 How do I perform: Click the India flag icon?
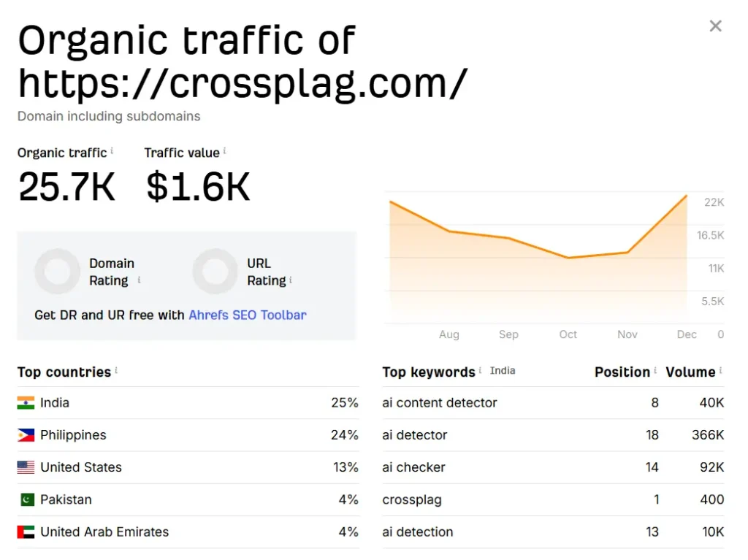26,403
